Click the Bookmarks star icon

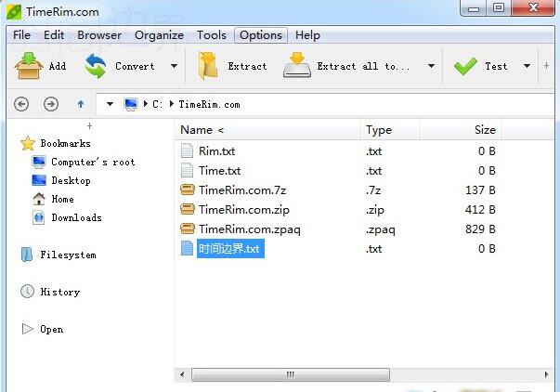tap(28, 144)
